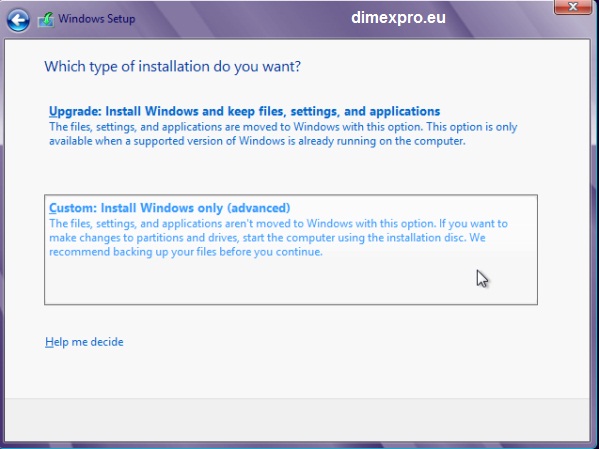Viewport: 599px width, 449px height.
Task: Click the heading 'Which type of installation do you want?'
Action: (x=172, y=66)
